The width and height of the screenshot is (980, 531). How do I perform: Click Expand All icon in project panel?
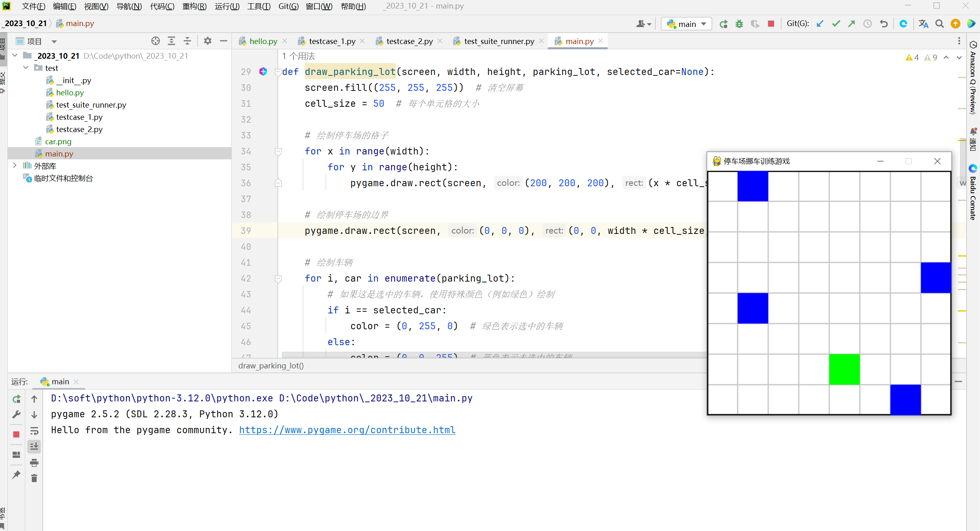click(171, 41)
